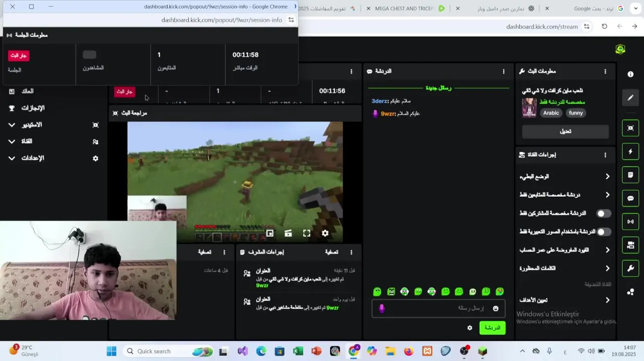Screen dimensions: 644x361
Task: Select the lightning bolt sidebar icon
Action: coord(630,151)
